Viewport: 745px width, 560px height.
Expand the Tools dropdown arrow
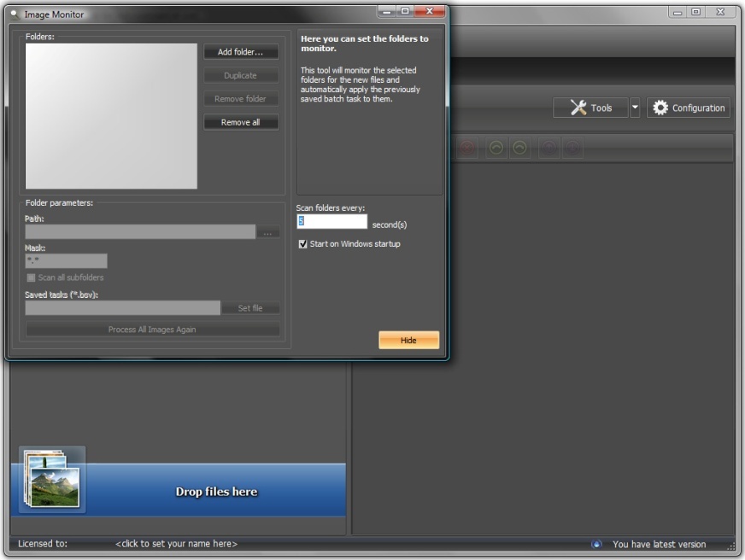pos(635,108)
